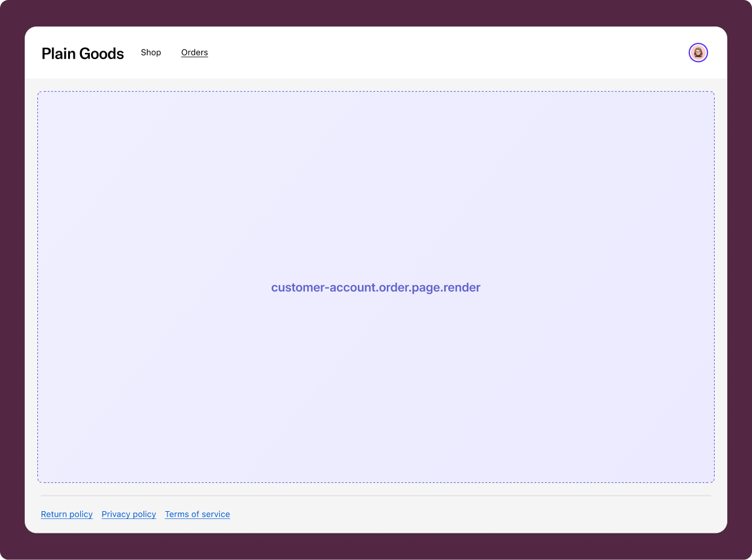Open the Terms of service link

[198, 514]
